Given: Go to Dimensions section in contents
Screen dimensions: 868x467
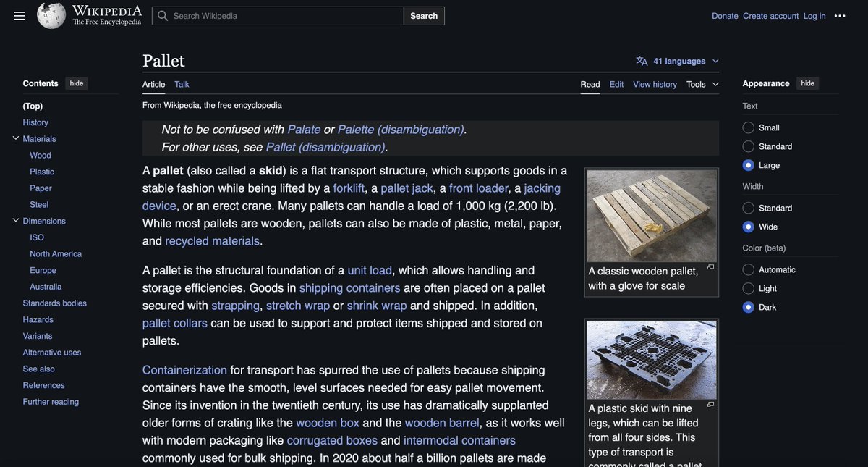Looking at the screenshot, I should pyautogui.click(x=44, y=221).
